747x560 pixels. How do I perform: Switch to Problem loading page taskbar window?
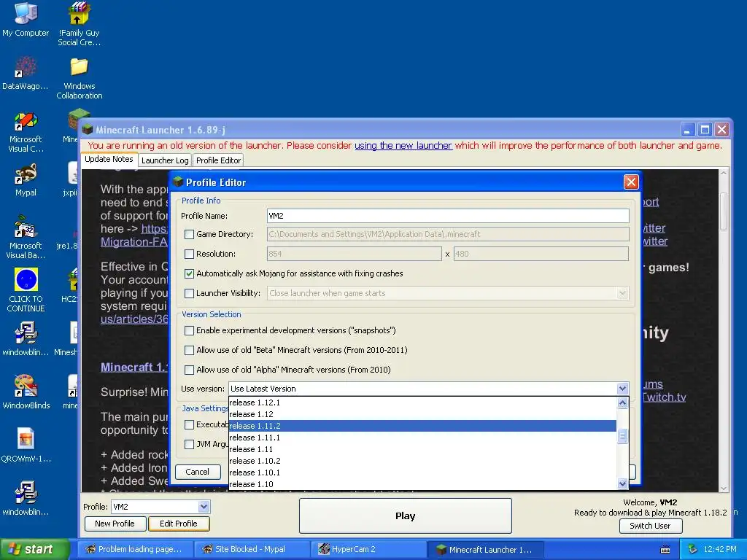[x=135, y=549]
